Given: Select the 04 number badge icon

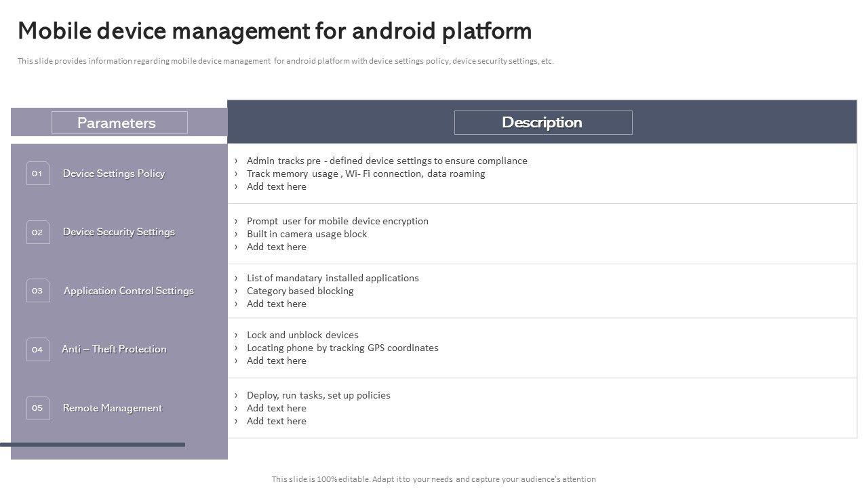Looking at the screenshot, I should pyautogui.click(x=38, y=349).
